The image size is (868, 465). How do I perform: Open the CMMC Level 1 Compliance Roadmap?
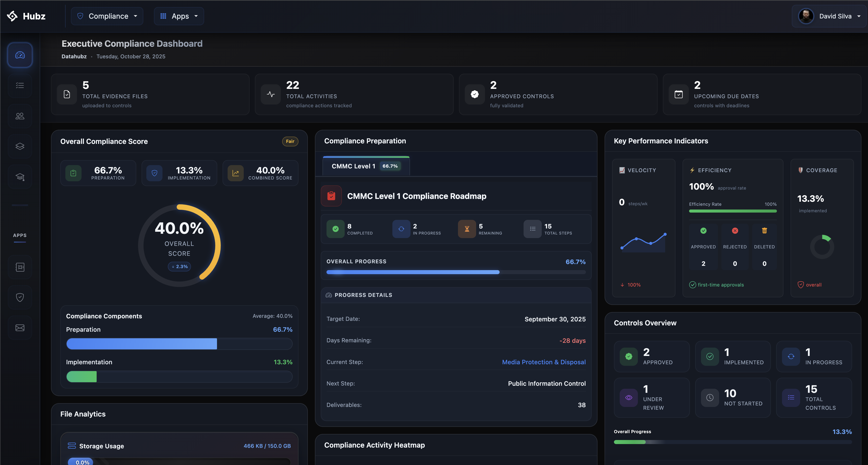point(417,196)
